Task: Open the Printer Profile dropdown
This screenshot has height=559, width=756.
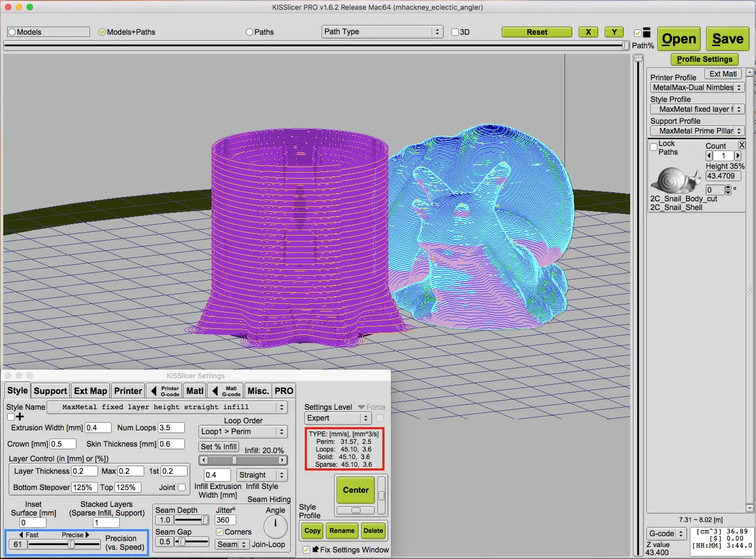Action: [x=697, y=87]
